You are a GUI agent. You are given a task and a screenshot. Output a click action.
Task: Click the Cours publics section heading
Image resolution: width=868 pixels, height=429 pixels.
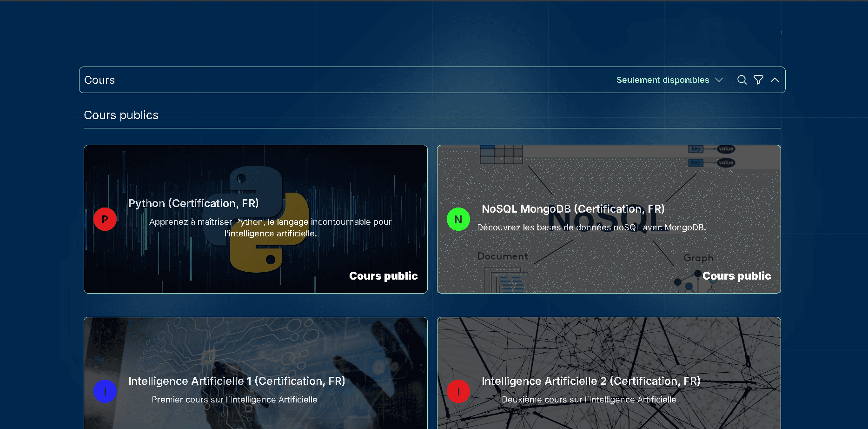(121, 115)
